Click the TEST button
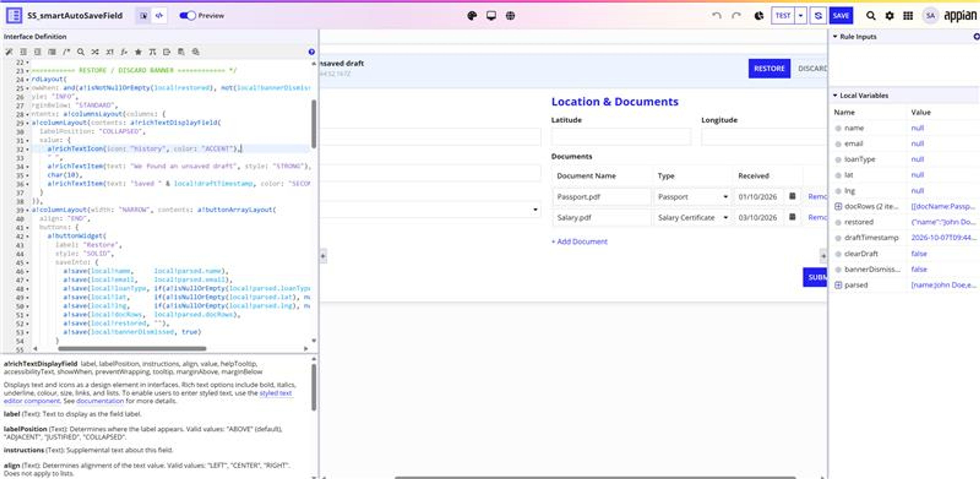 click(783, 16)
